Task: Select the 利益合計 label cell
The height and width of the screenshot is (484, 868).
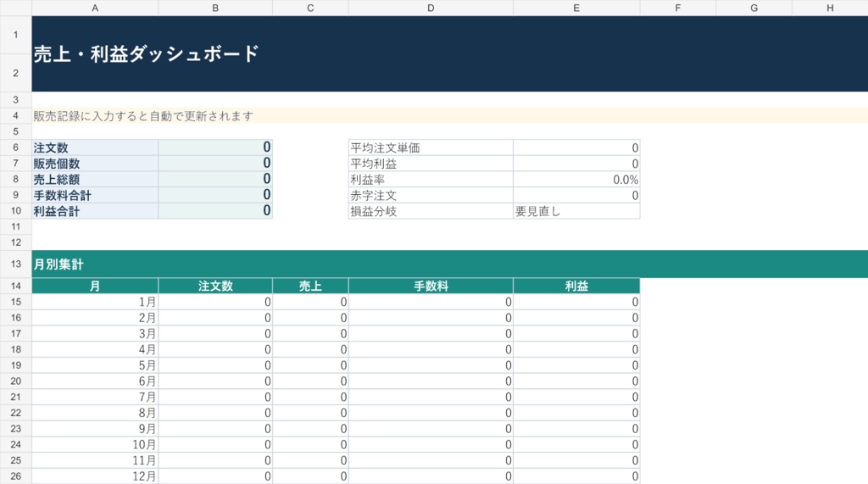Action: tap(95, 211)
